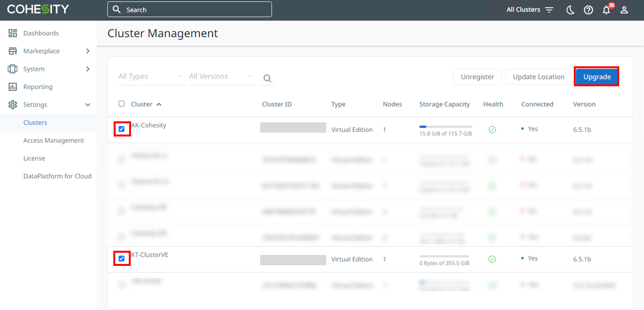Image resolution: width=644 pixels, height=310 pixels.
Task: Uncheck the AK-Cohesity cluster checkbox
Action: point(121,129)
